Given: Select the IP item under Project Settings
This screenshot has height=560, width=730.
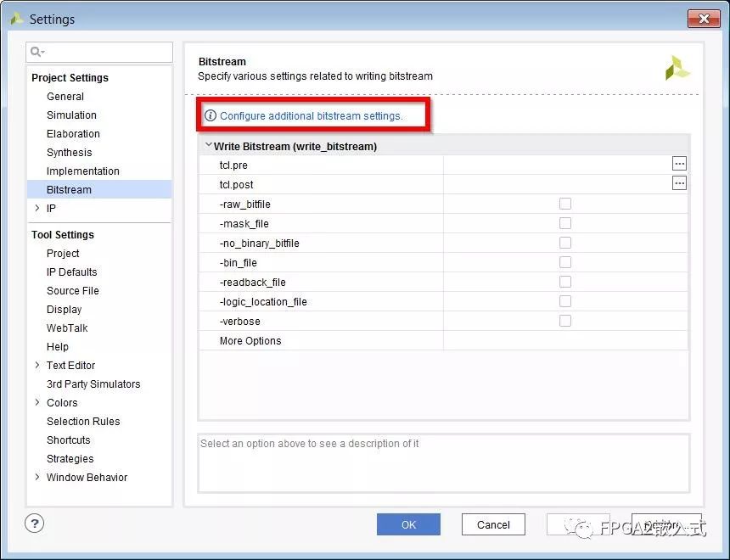Looking at the screenshot, I should tap(51, 208).
